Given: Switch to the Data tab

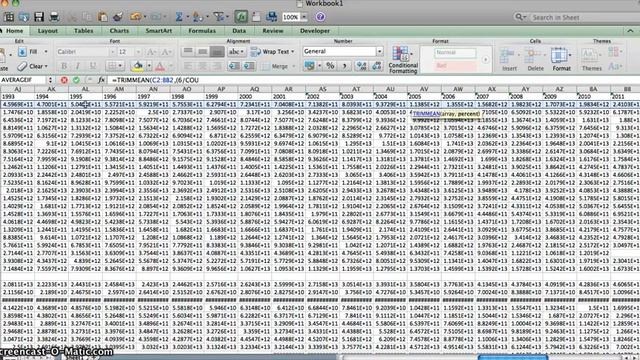Looking at the screenshot, I should coord(239,31).
